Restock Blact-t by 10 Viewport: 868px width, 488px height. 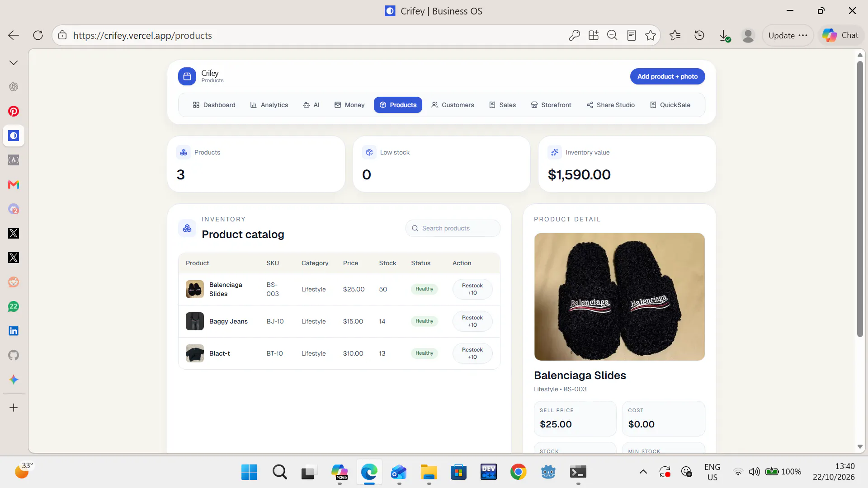(x=472, y=353)
